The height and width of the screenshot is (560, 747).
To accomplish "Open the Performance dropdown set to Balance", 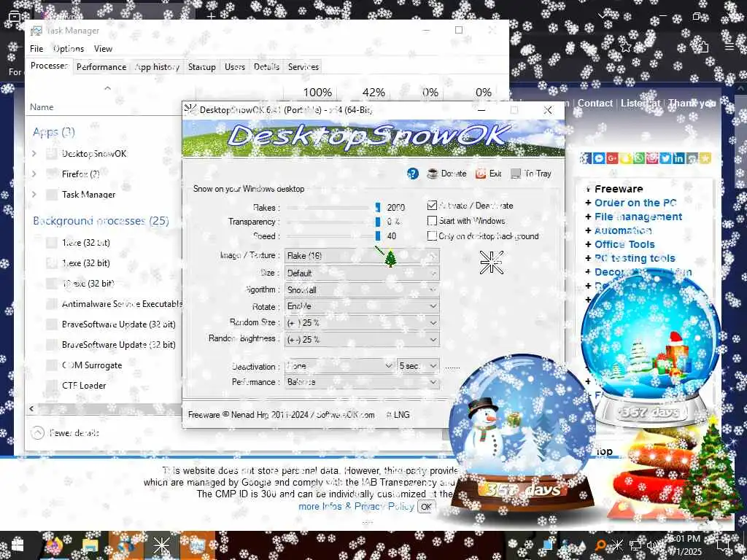I will coord(362,382).
